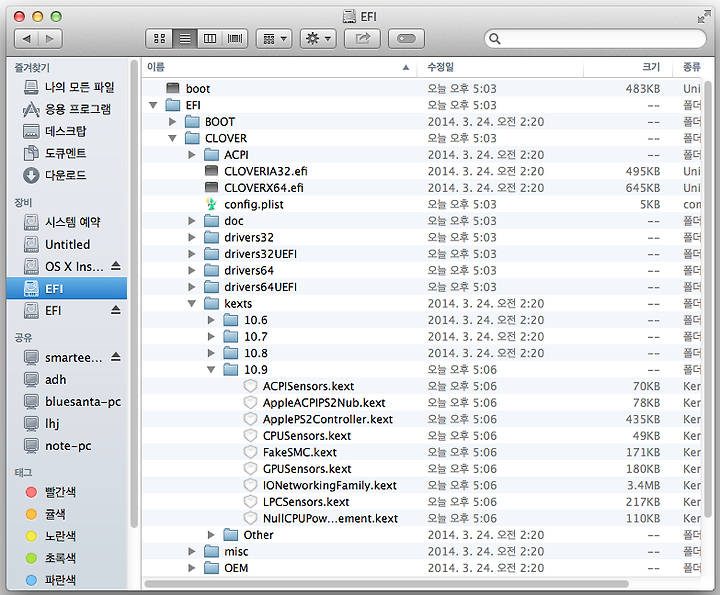
Task: Select the yellow tag 노란색
Action: (x=51, y=536)
